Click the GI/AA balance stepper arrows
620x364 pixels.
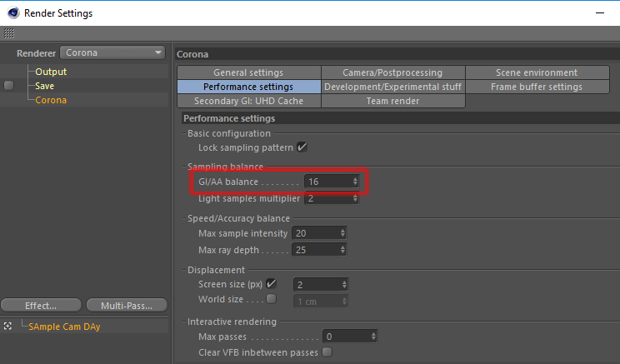355,182
